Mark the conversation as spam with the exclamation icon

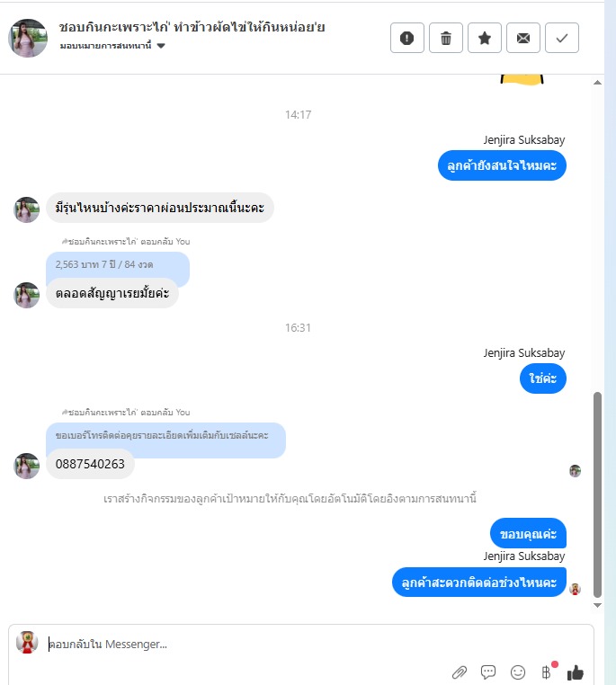[x=406, y=38]
